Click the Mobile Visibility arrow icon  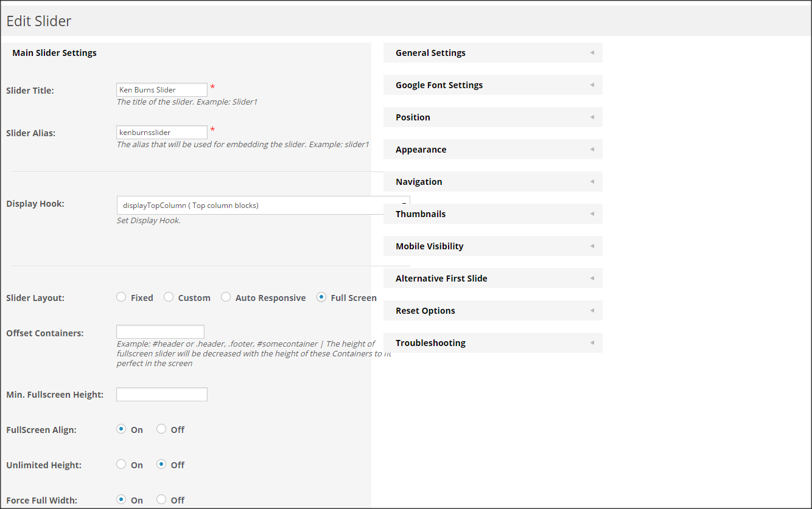coord(592,246)
